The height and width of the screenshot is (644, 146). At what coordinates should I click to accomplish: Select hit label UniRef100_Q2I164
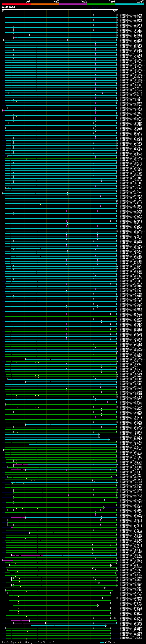pyautogui.click(x=131, y=40)
